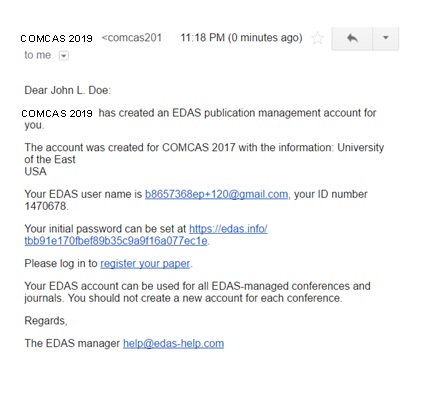The height and width of the screenshot is (418, 429).
Task: Click the "Please log in to" text
Action: pos(61,264)
